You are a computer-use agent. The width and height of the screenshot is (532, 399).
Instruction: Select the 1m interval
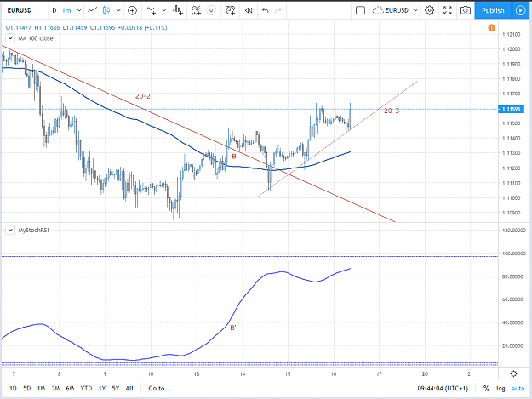[x=66, y=10]
